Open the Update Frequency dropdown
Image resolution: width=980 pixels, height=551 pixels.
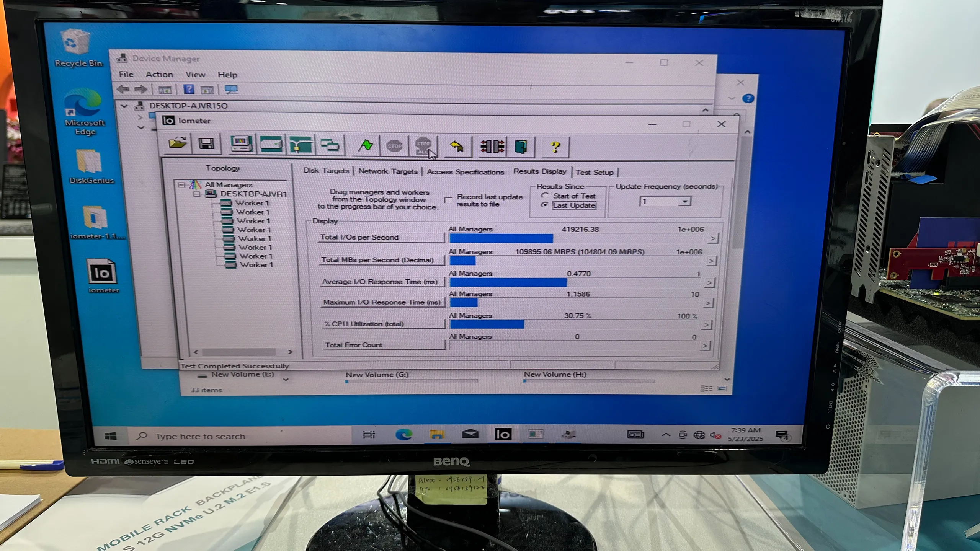(685, 201)
